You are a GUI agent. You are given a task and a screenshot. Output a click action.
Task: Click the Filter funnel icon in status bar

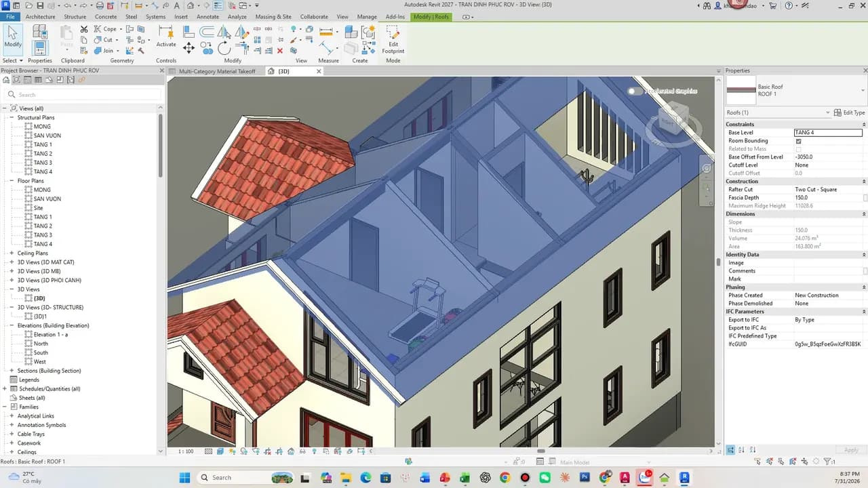pyautogui.click(x=827, y=462)
